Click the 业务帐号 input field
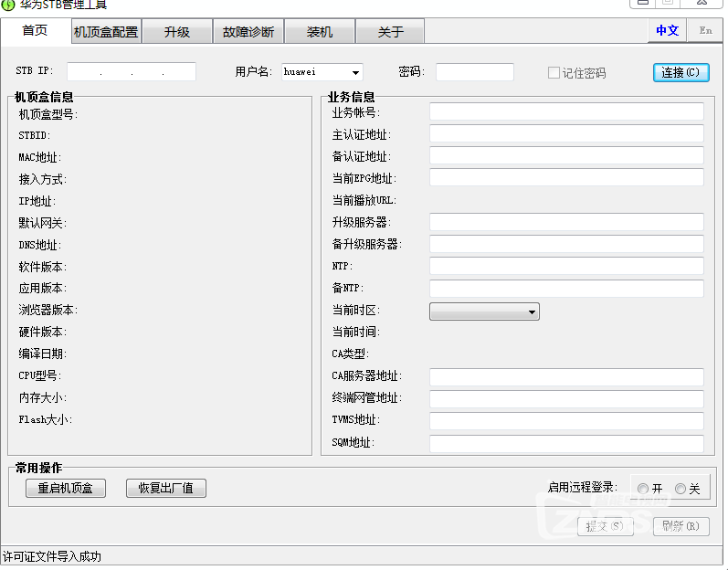This screenshot has width=728, height=570. (566, 111)
